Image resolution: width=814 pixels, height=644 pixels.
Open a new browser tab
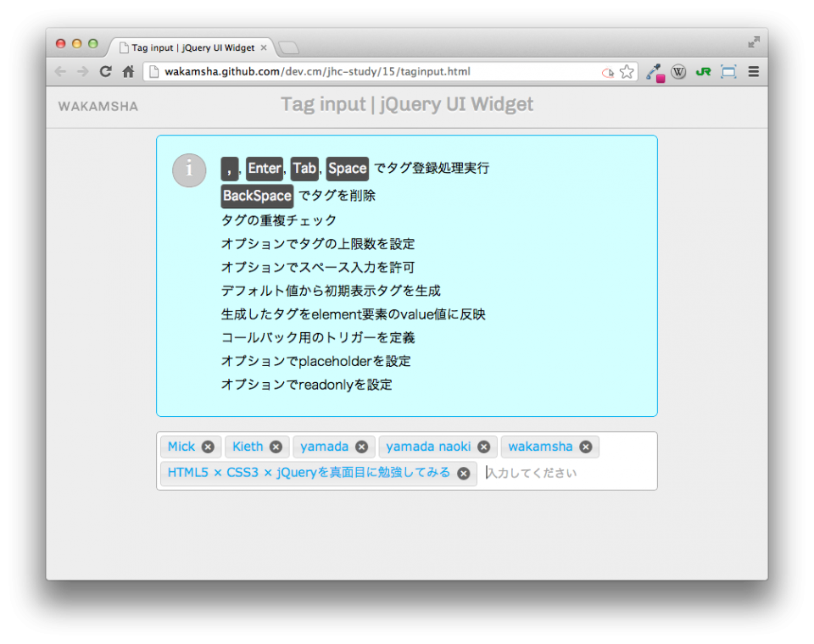tap(288, 48)
